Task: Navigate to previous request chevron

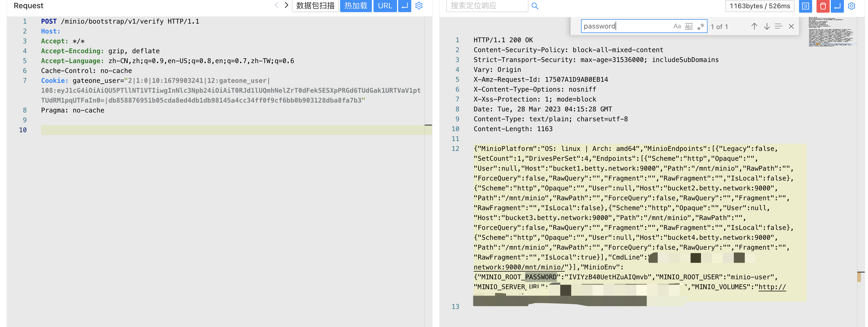Action: (276, 5)
